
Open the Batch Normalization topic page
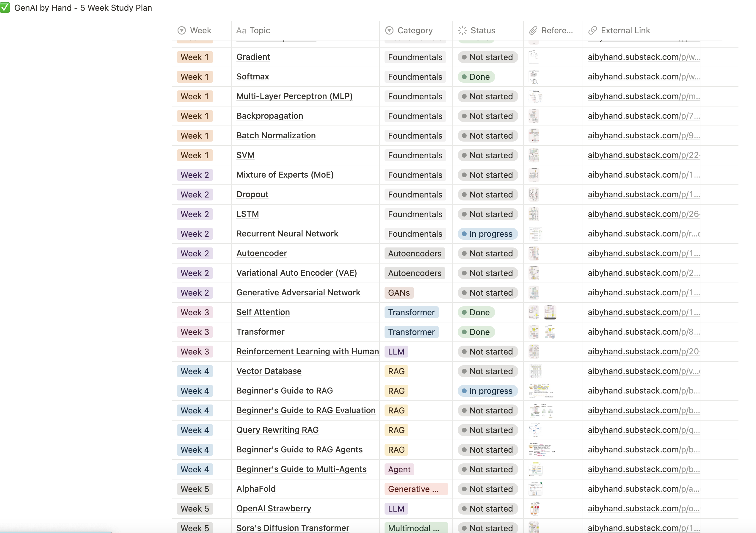[276, 135]
